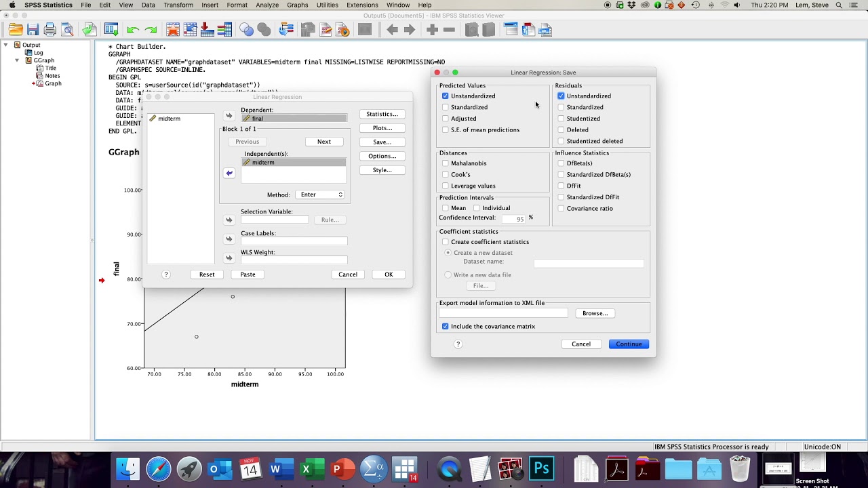Uncheck Unstandardized under Predicted Values
Image resolution: width=868 pixels, height=488 pixels.
445,96
